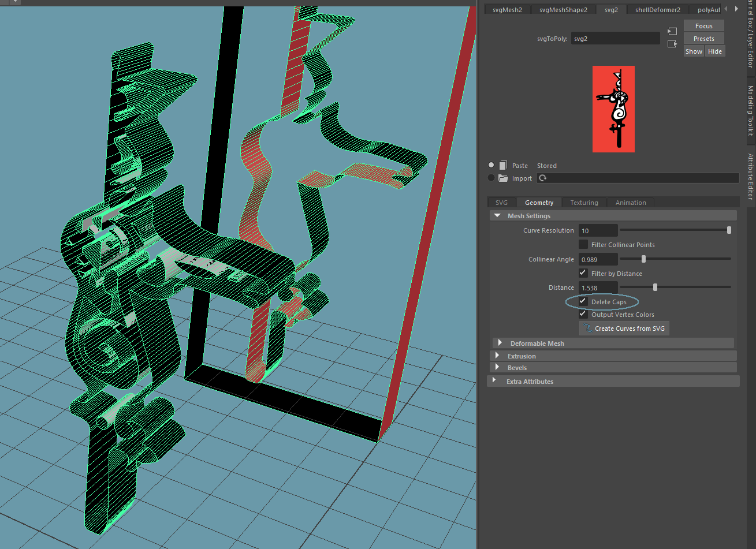Select the svg2 node tab
Viewport: 756px width, 549px height.
tap(612, 10)
